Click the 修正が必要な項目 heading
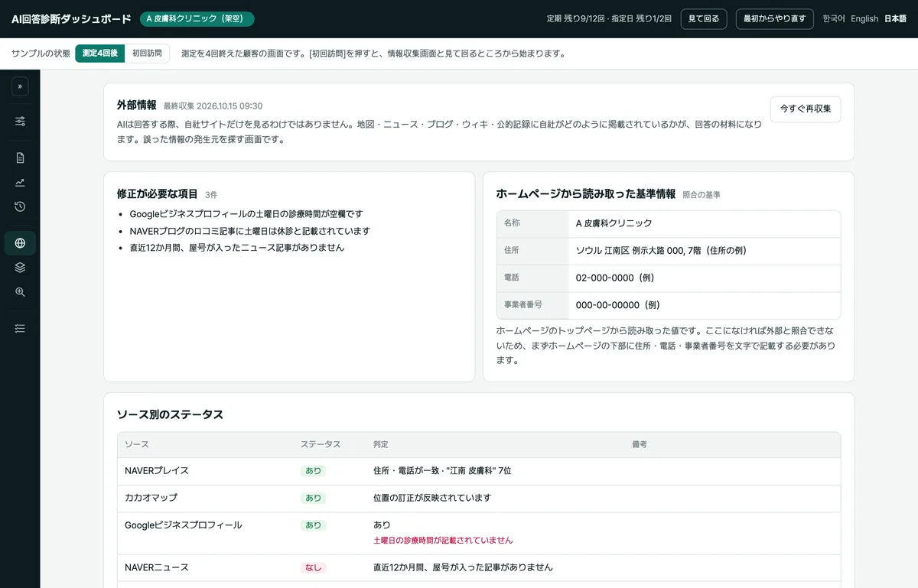 tap(157, 194)
